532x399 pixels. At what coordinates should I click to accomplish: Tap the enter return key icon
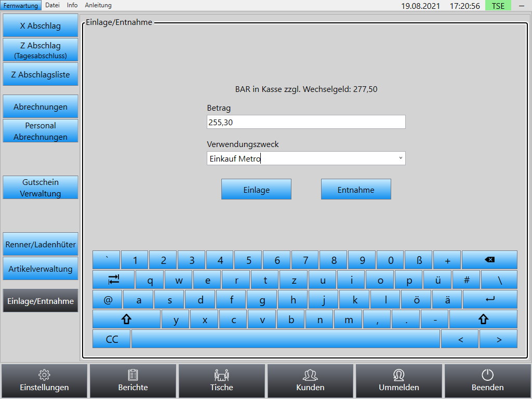(490, 300)
